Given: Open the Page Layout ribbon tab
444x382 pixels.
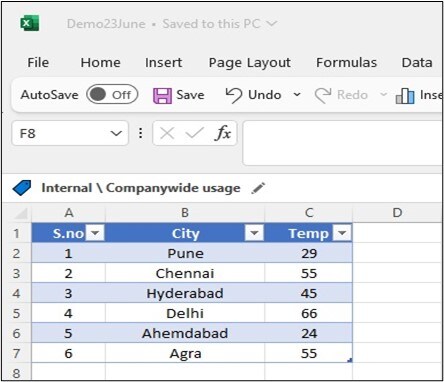Looking at the screenshot, I should point(249,63).
